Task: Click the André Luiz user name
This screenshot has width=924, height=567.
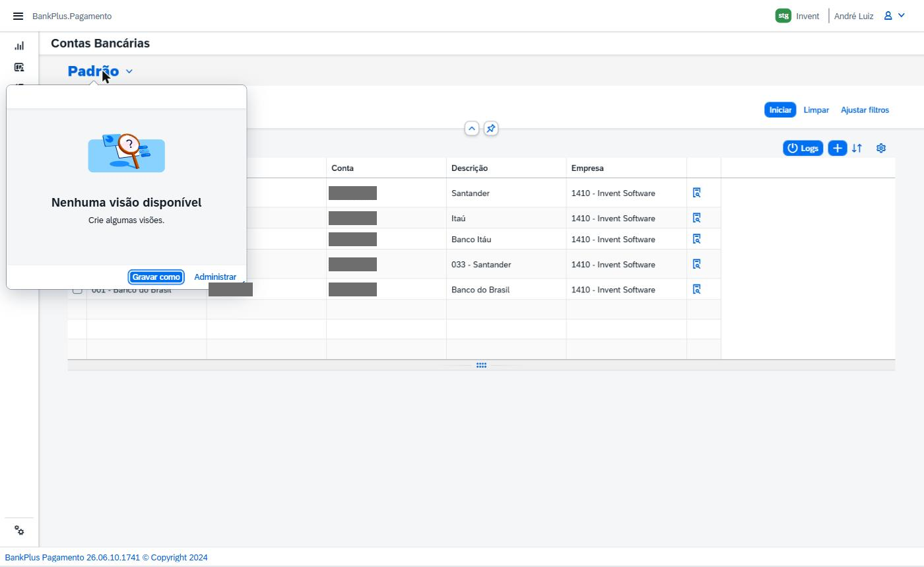Action: coord(853,16)
